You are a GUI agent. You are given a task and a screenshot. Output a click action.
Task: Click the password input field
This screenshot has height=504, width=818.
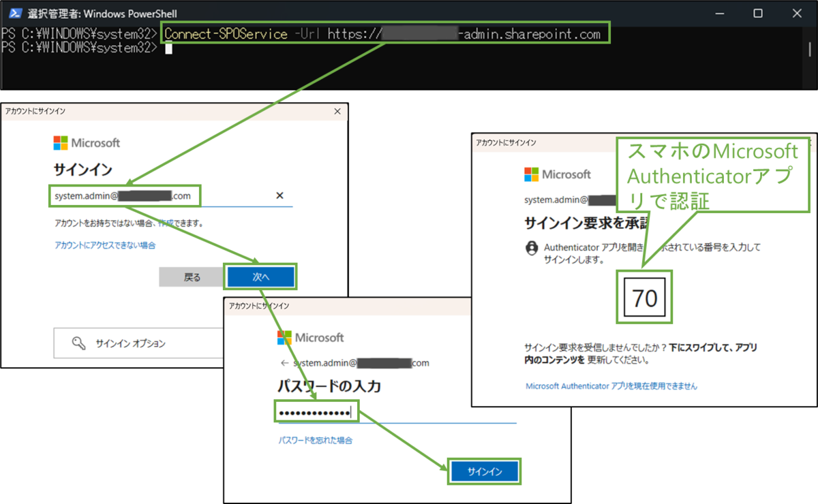point(397,413)
